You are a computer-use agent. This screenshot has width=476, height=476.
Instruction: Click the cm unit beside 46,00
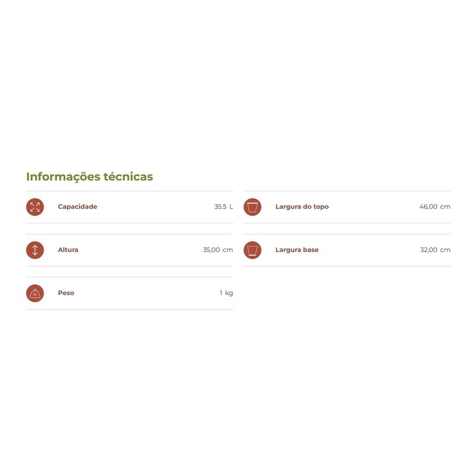click(x=445, y=207)
